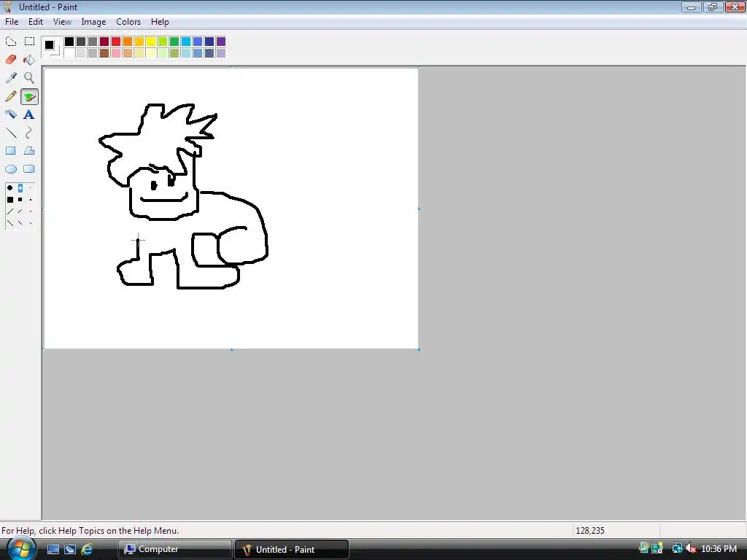Select the dark green palette color
The height and width of the screenshot is (560, 747).
pyautogui.click(x=174, y=42)
